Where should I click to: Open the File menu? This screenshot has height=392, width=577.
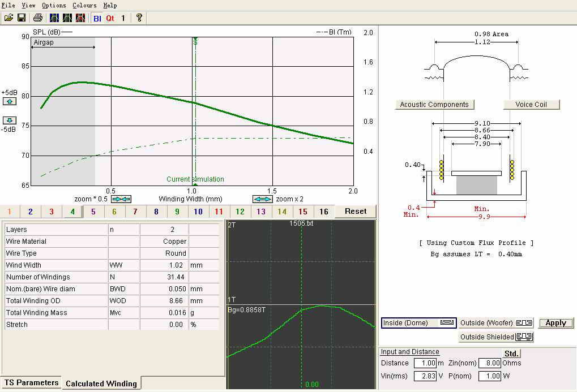(8, 5)
